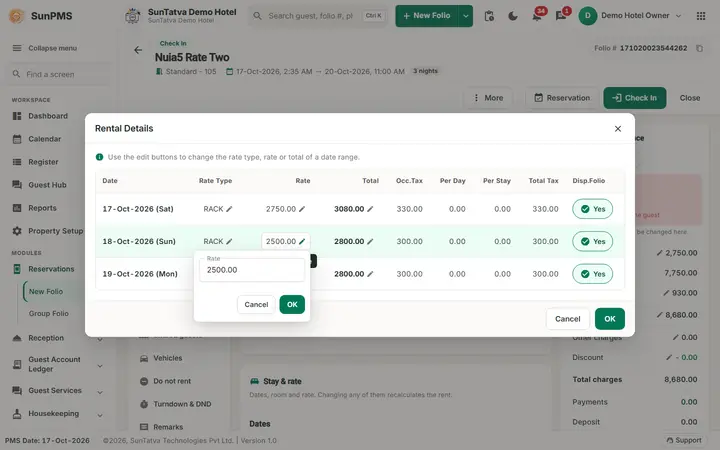
Task: Click pencil icon next to 2500.00 rate
Action: click(302, 242)
